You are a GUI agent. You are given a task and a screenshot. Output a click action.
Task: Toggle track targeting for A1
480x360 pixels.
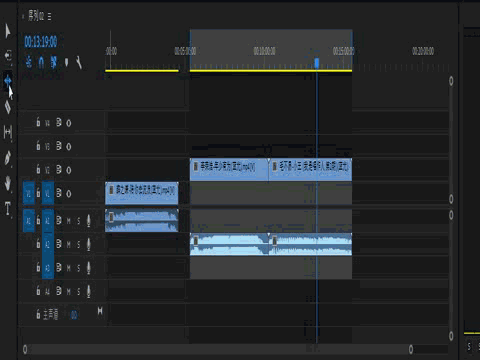click(x=48, y=220)
